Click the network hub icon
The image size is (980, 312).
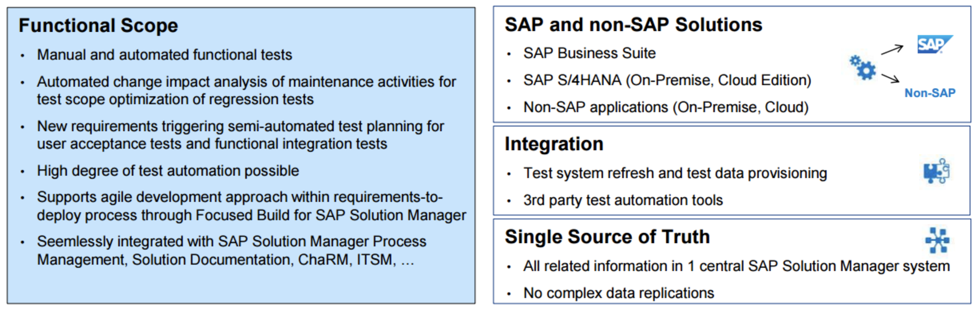point(937,240)
